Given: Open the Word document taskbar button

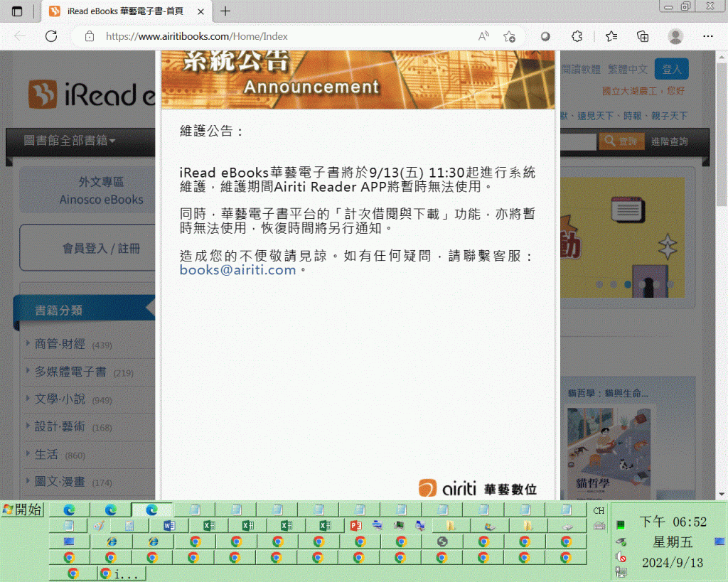Looking at the screenshot, I should (169, 525).
